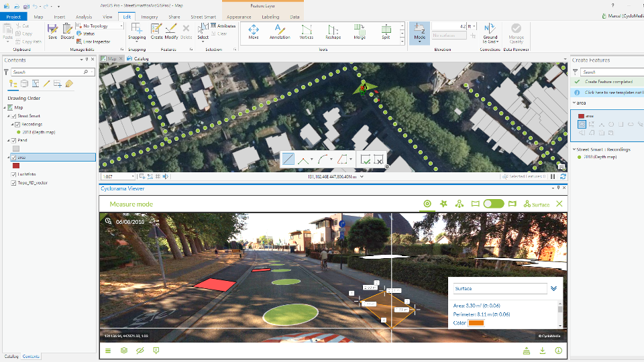Switch to the Map ribbon tab
644x362 pixels.
click(39, 17)
